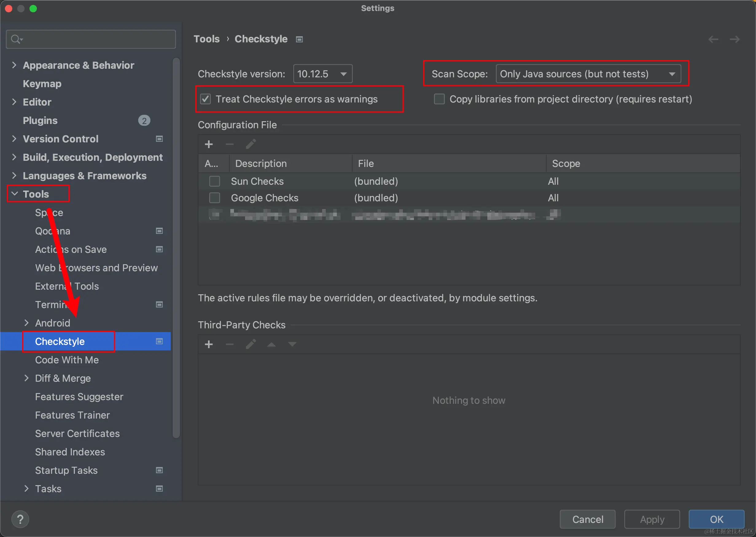Image resolution: width=756 pixels, height=537 pixels.
Task: Open the help question mark
Action: (20, 519)
